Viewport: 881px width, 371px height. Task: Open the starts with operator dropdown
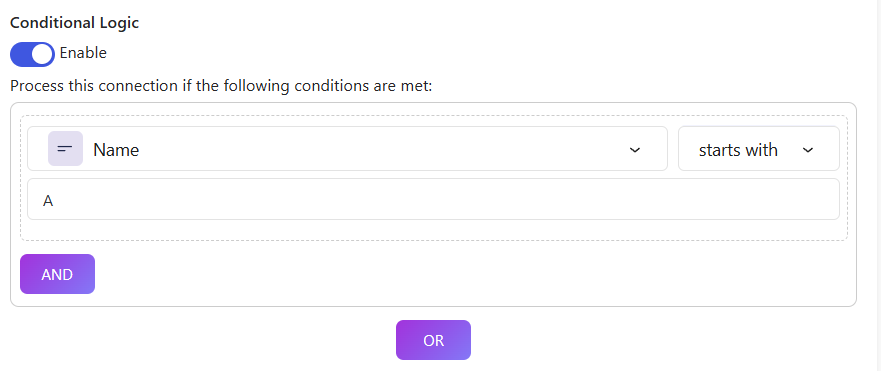(759, 148)
